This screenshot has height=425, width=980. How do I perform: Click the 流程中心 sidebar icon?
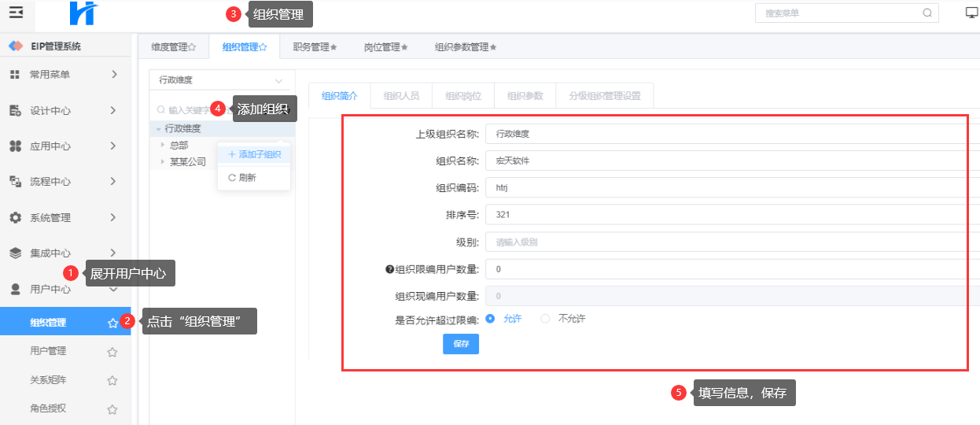tap(15, 182)
